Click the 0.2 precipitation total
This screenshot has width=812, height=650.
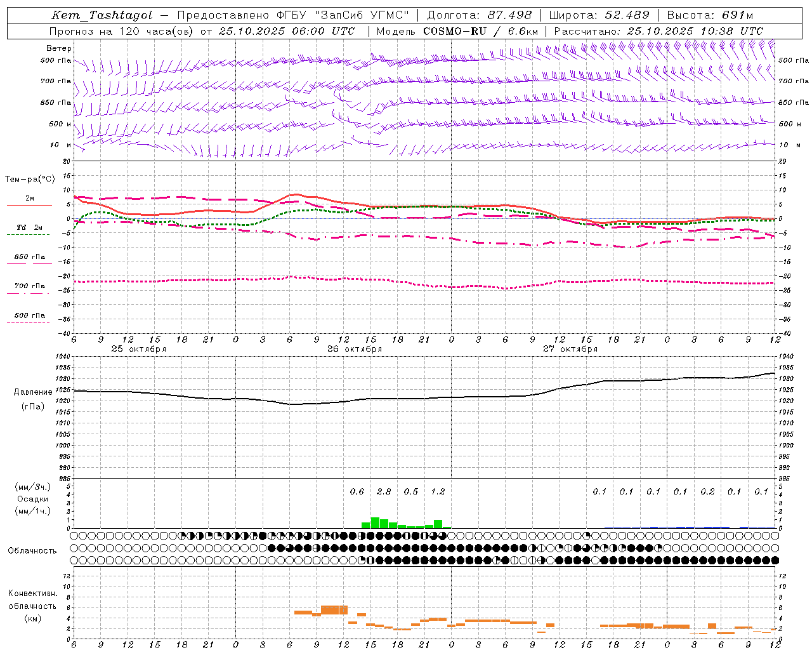click(x=707, y=491)
